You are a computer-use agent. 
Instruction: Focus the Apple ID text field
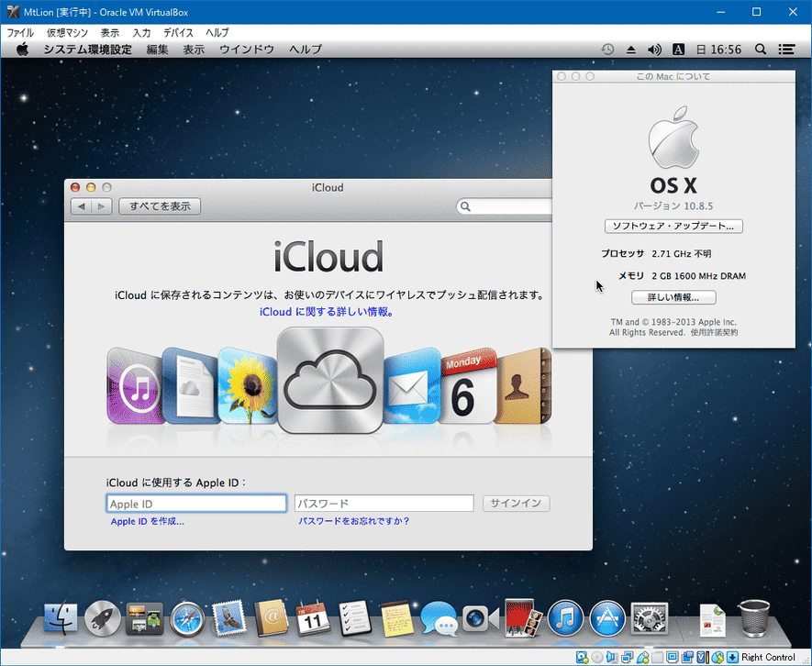[x=196, y=504]
